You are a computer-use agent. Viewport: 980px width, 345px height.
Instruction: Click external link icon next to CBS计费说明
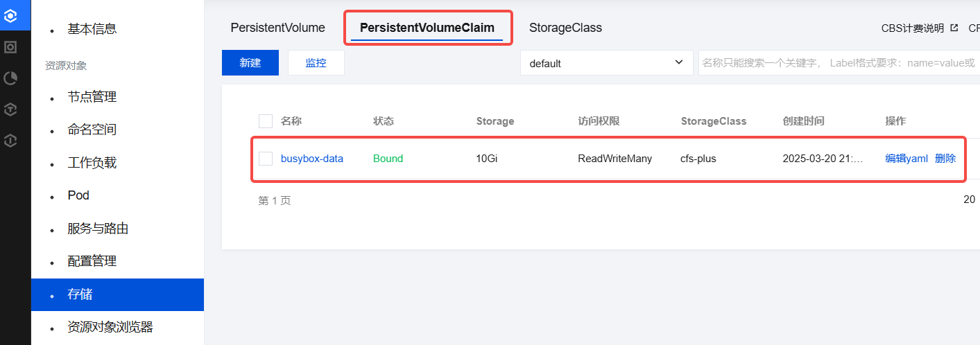click(x=954, y=28)
